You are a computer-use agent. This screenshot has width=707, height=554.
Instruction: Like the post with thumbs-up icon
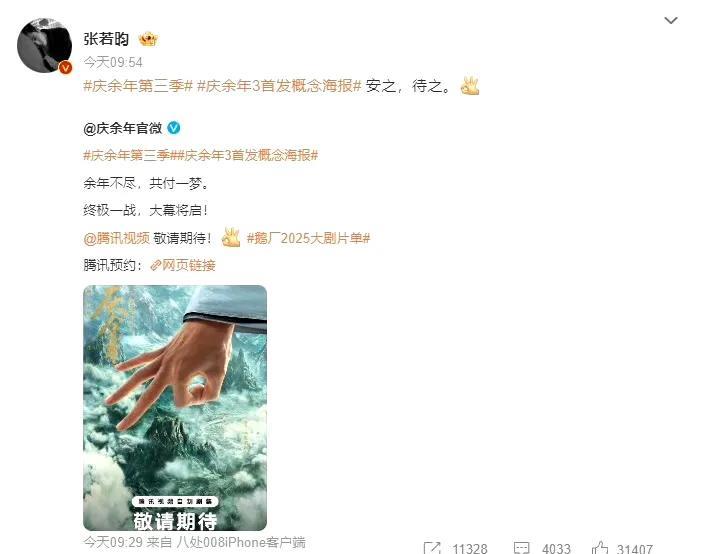(x=600, y=548)
